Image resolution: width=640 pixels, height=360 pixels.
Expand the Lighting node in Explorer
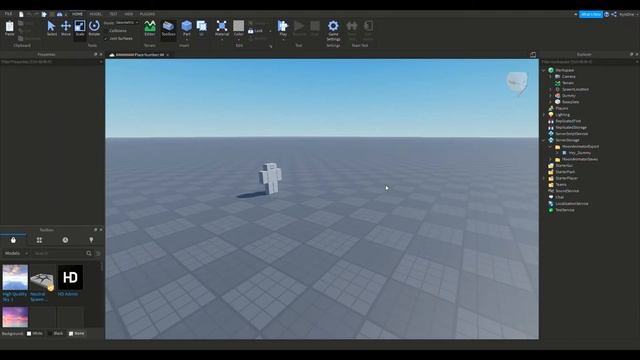pos(544,115)
